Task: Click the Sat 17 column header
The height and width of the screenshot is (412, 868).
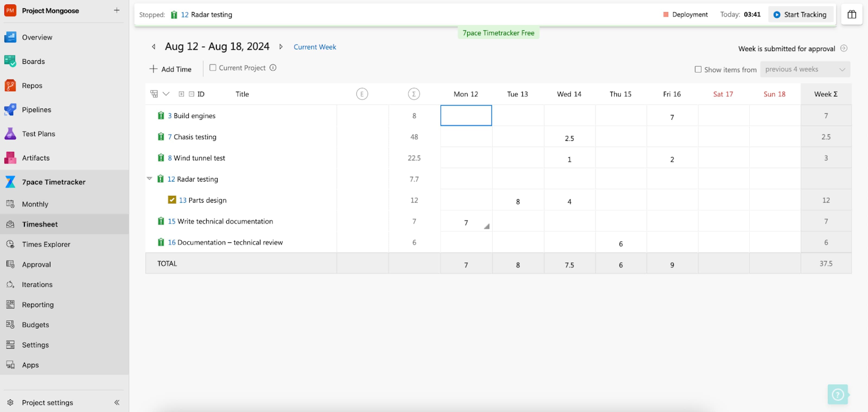Action: tap(723, 94)
